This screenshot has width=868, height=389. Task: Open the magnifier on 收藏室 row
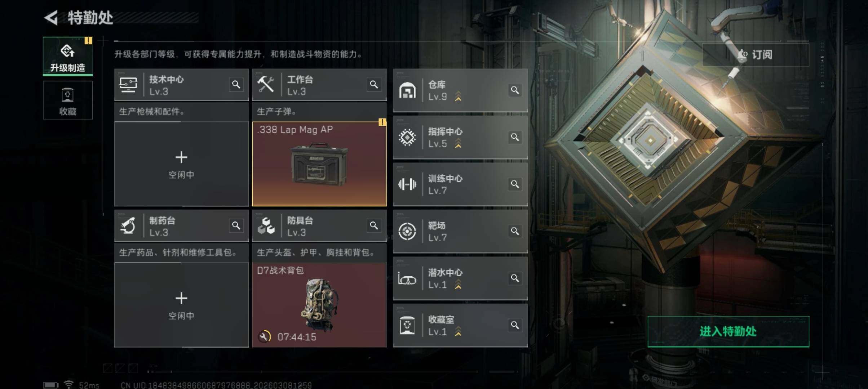tap(515, 325)
